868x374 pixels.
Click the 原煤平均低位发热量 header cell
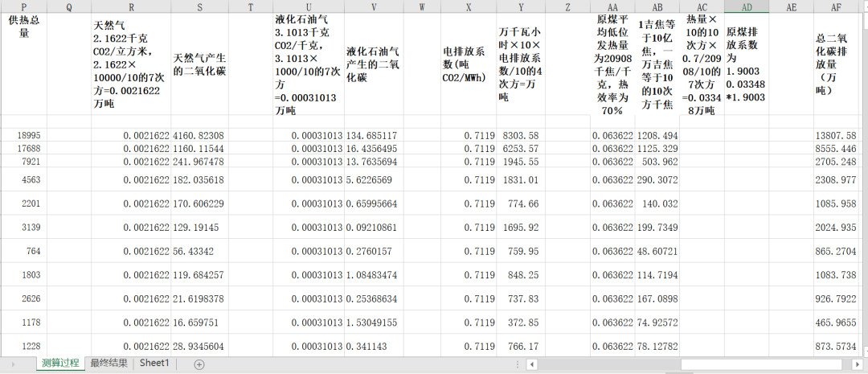coord(612,64)
